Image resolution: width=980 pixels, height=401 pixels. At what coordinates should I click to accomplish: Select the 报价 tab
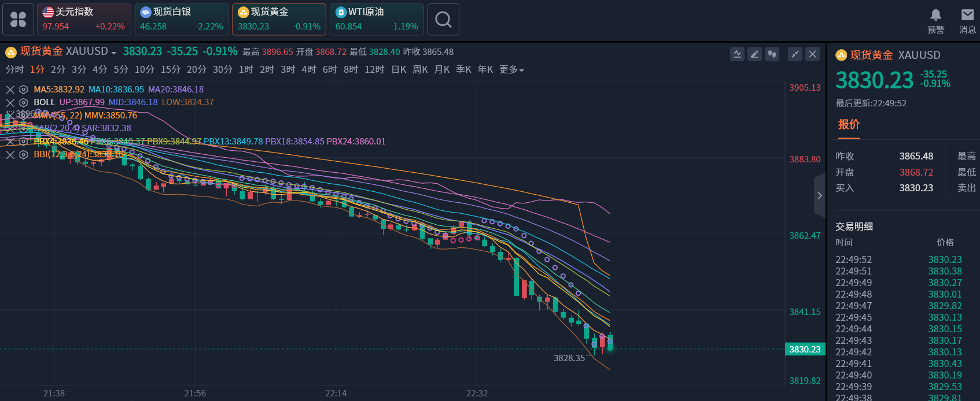pos(849,125)
